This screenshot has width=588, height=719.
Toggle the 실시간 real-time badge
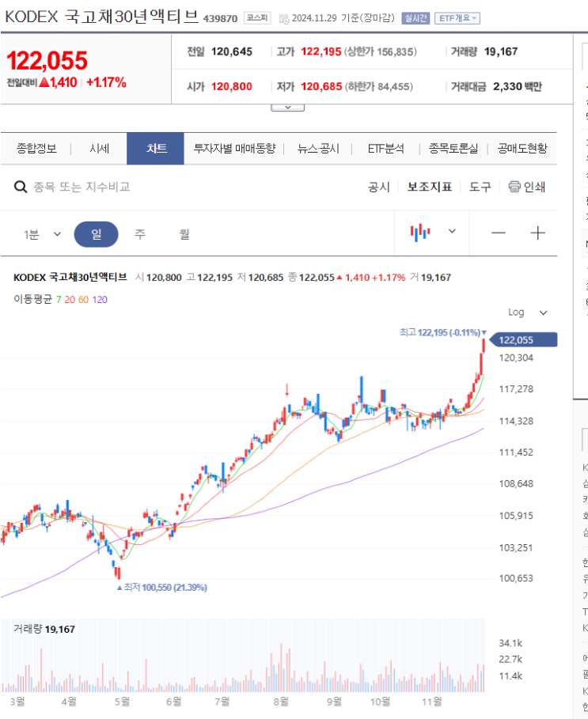click(x=415, y=18)
